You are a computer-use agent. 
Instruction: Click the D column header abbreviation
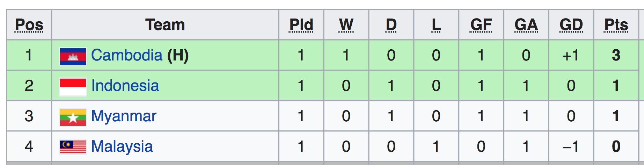(x=391, y=25)
